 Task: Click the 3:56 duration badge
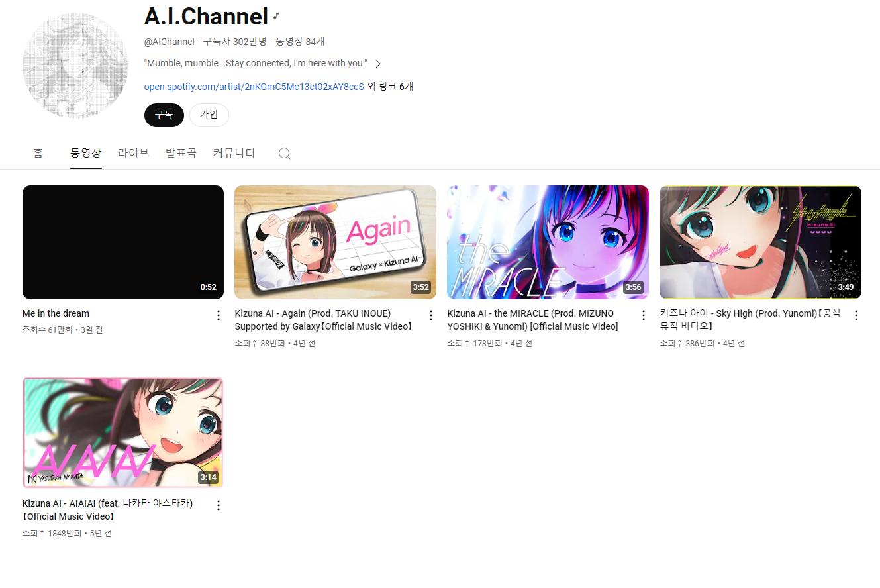[633, 287]
